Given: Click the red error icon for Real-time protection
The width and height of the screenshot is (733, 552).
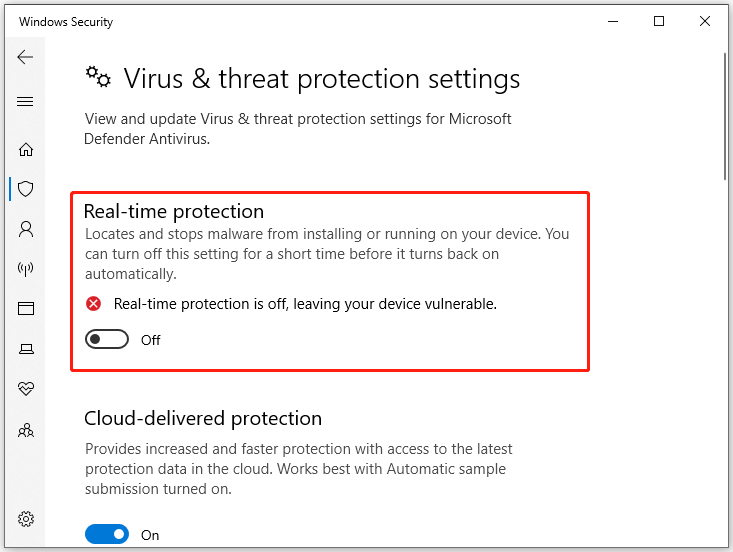Looking at the screenshot, I should click(x=94, y=304).
